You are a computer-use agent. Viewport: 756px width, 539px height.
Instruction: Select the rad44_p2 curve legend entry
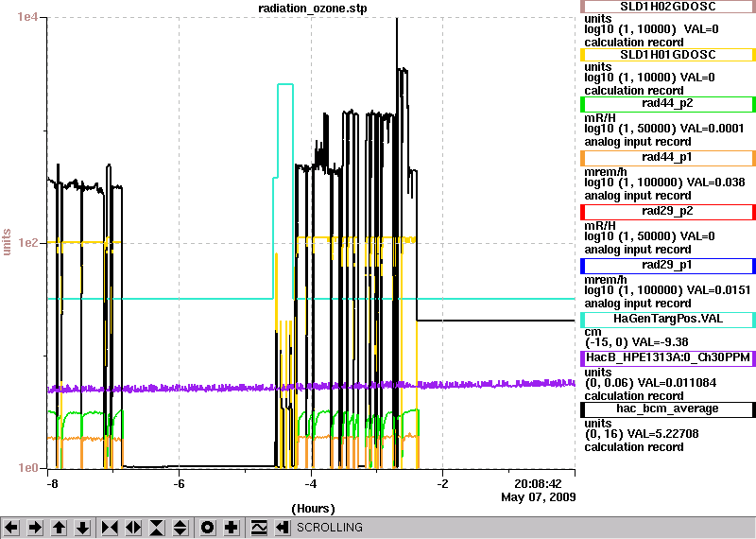pos(668,103)
